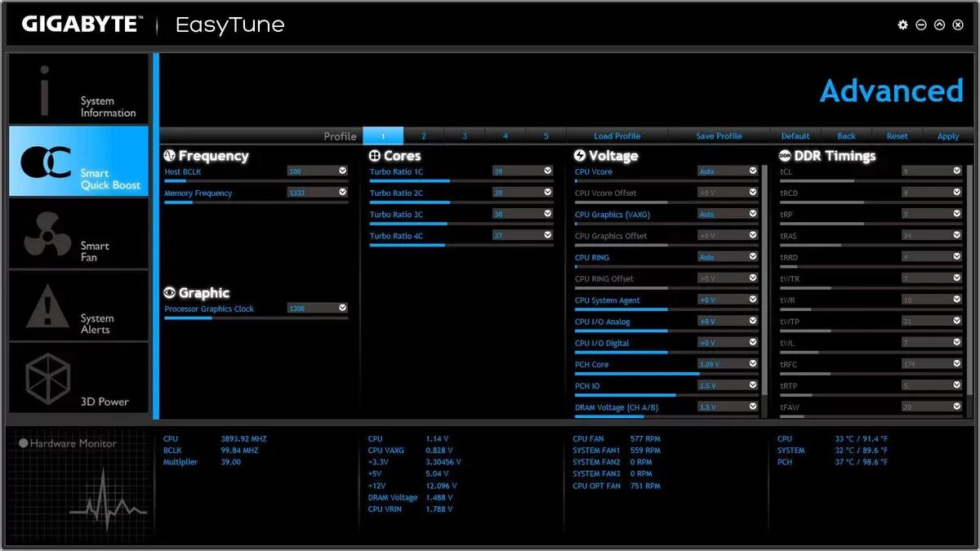Open Processor Graphics Clock dropdown
This screenshot has width=980, height=551.
click(x=318, y=309)
